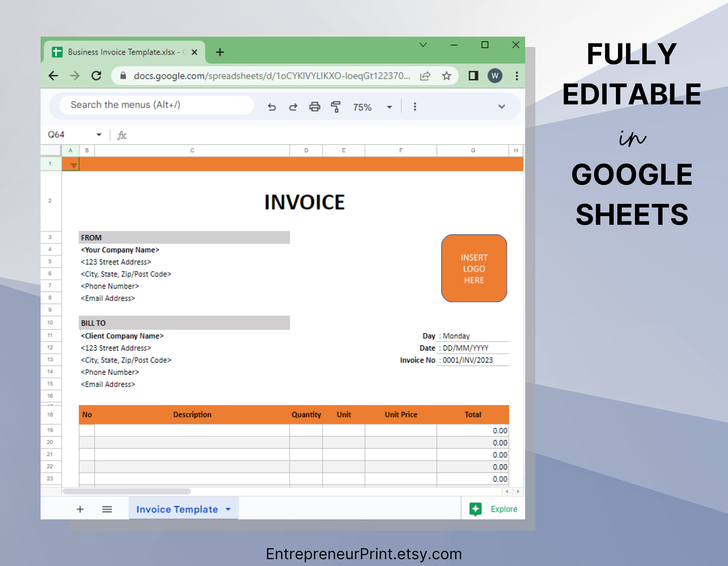Click the Explore link
Image resolution: width=728 pixels, height=566 pixels.
point(503,509)
